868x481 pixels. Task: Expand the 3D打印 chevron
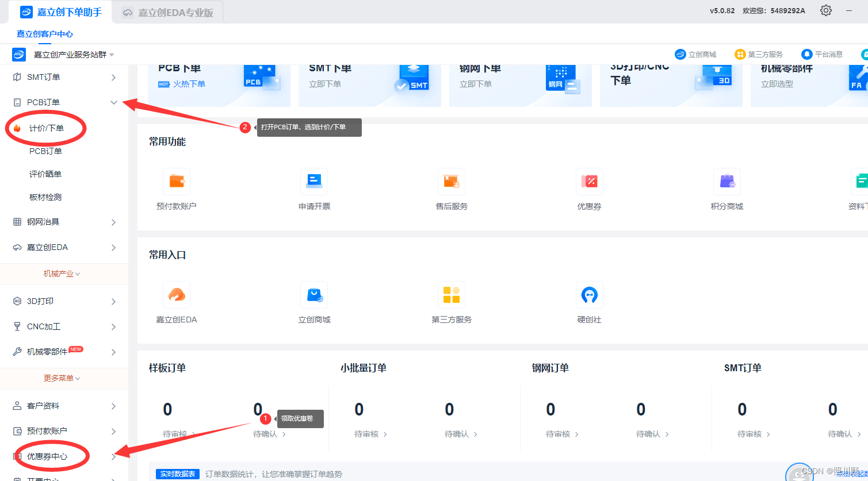(x=113, y=301)
